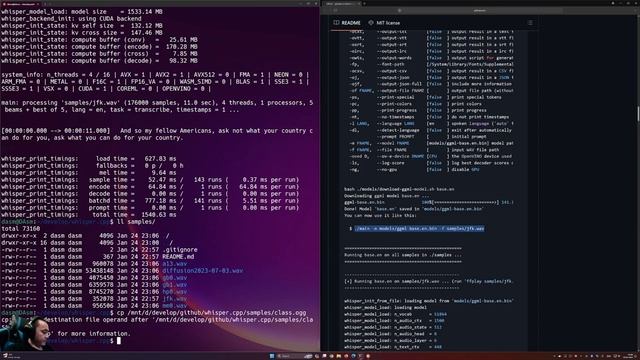This screenshot has height=360, width=640.
Task: Click the 'using CUDA backend' terminal line
Action: [71, 19]
